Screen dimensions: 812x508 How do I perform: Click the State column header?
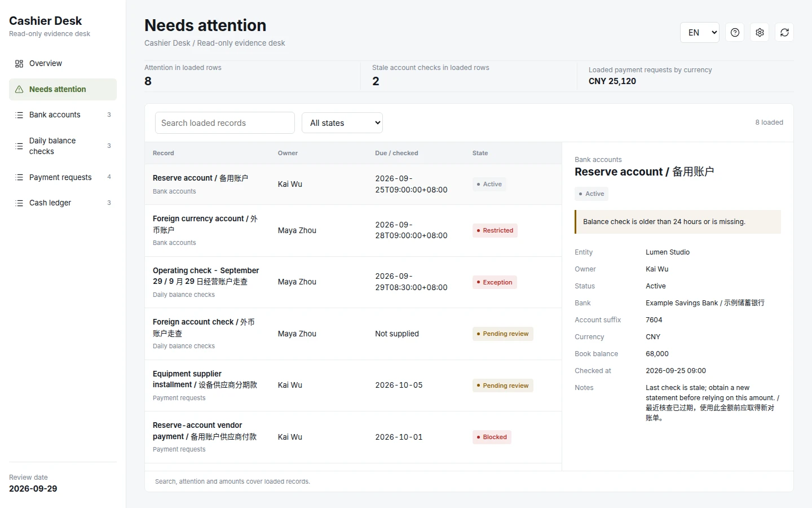[x=480, y=153]
